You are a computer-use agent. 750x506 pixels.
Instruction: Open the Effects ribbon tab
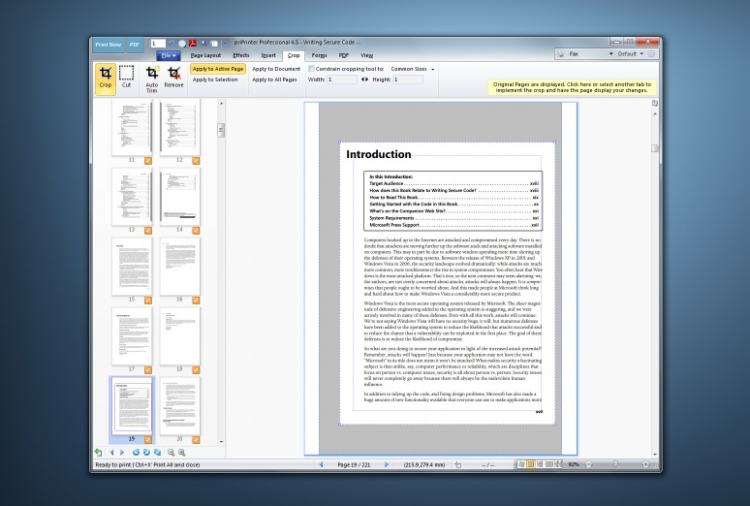pyautogui.click(x=241, y=55)
